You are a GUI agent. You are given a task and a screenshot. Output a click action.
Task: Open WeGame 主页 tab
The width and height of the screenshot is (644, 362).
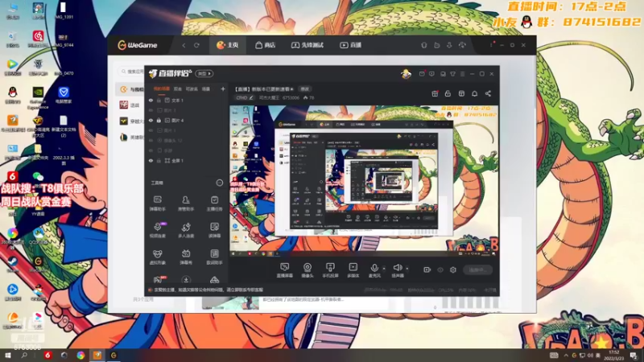228,45
